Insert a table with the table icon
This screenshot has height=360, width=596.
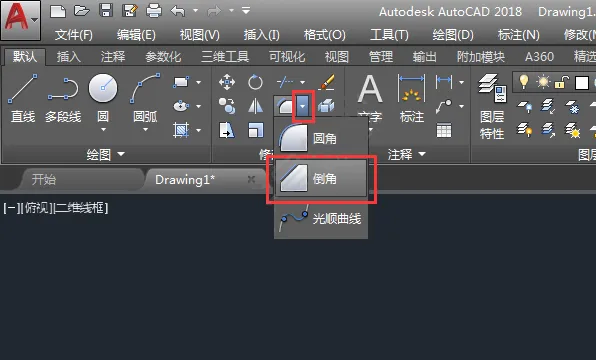pyautogui.click(x=444, y=130)
